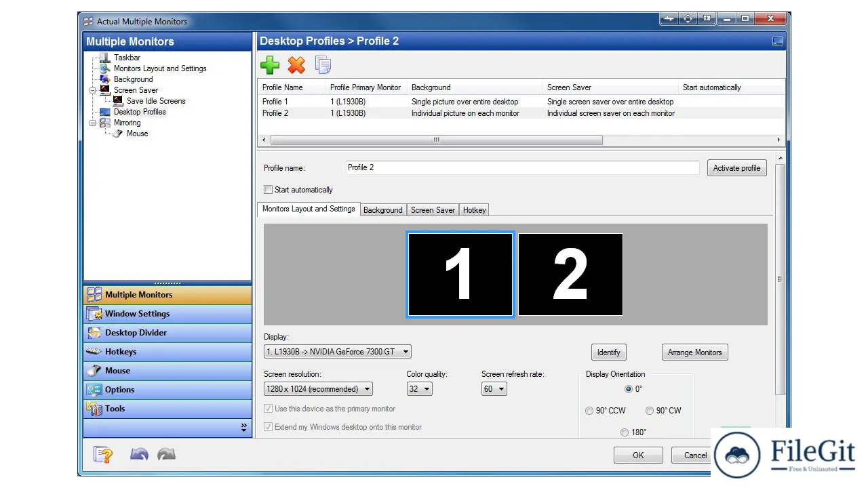The width and height of the screenshot is (868, 488).
Task: Click the Start automatically column header
Action: (732, 87)
